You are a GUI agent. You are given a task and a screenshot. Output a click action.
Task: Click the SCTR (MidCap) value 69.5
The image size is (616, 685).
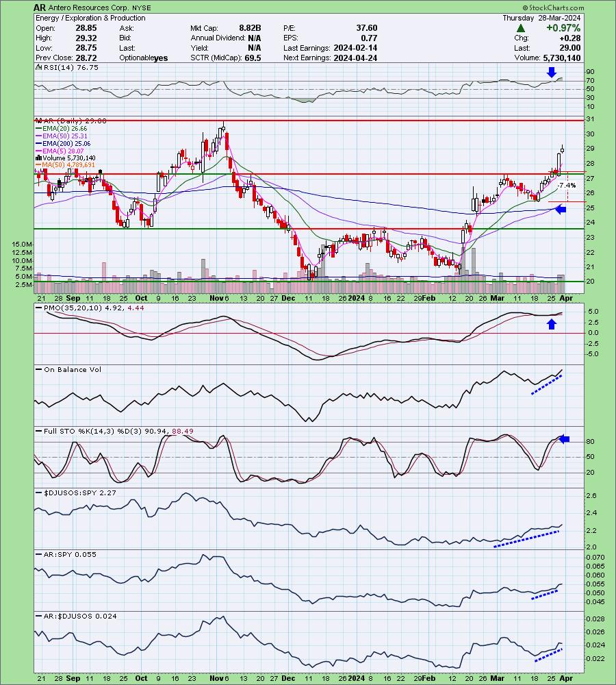coord(253,58)
